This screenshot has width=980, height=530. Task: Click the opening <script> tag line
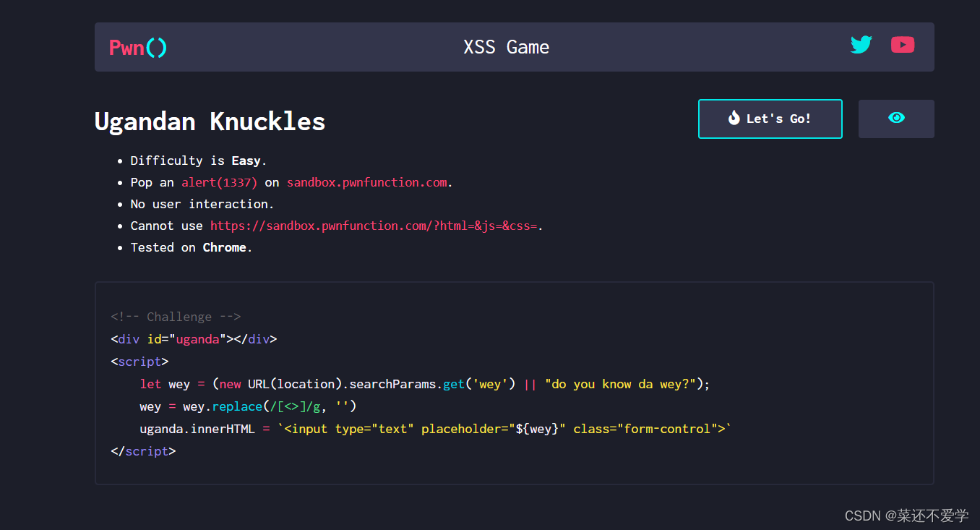pyautogui.click(x=139, y=362)
